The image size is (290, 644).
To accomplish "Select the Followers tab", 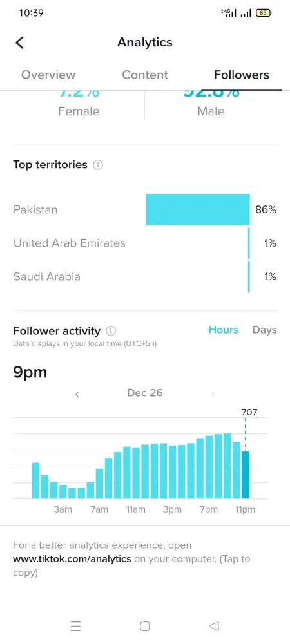I will tap(242, 75).
